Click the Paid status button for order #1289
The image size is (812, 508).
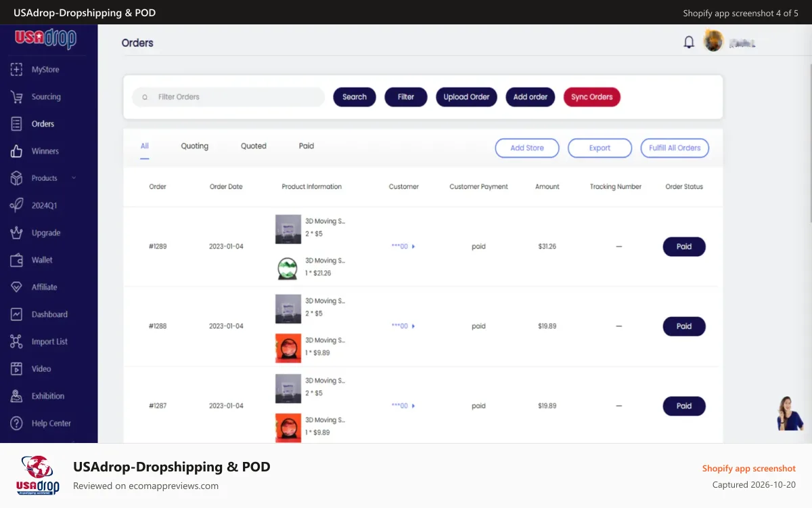[x=684, y=247]
